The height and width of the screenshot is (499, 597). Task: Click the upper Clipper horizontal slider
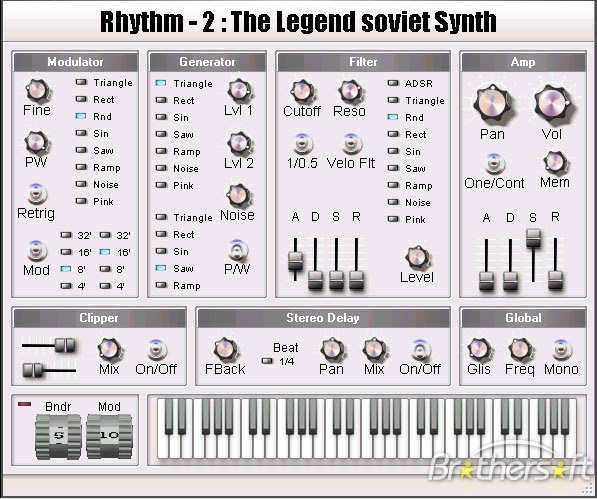(65, 345)
